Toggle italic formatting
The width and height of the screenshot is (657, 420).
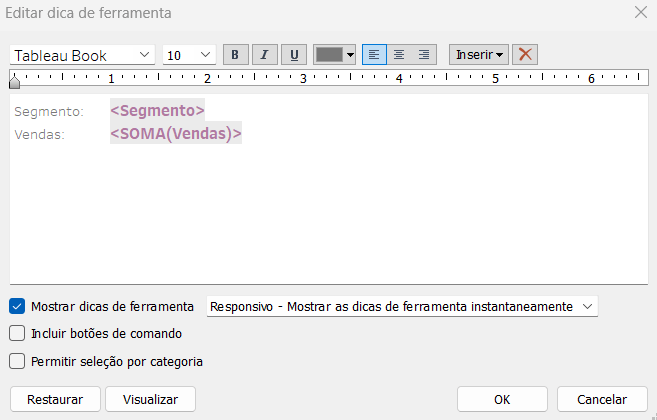(x=265, y=55)
